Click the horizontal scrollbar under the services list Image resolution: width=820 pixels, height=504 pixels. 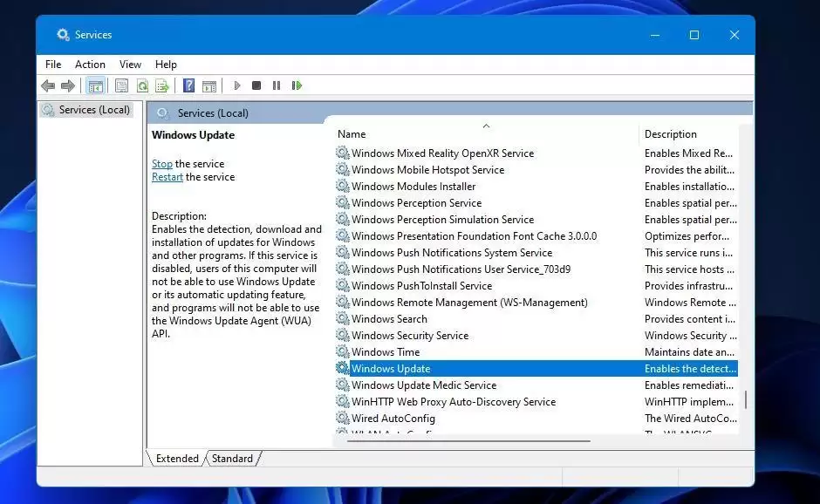pos(468,441)
